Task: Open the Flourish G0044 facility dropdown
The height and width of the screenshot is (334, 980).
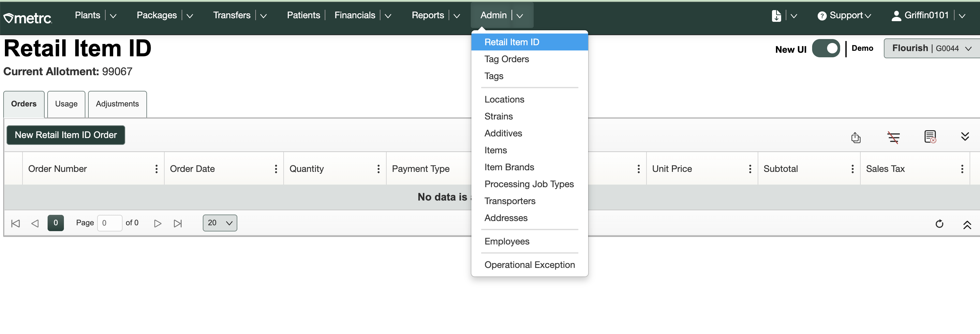Action: point(931,48)
